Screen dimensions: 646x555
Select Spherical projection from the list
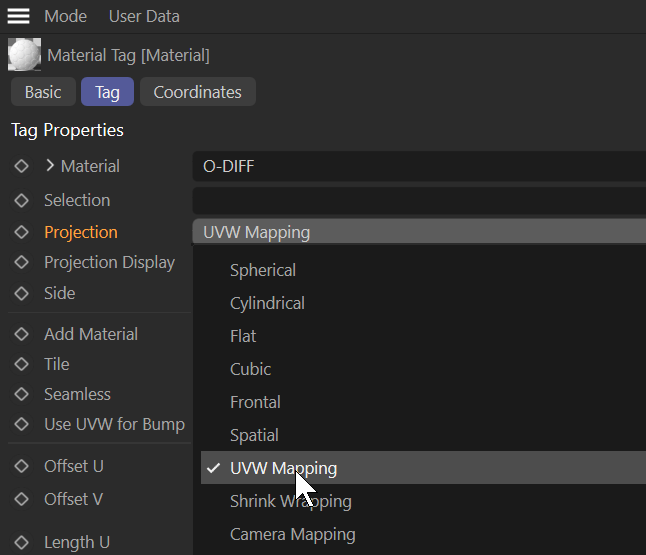tap(263, 270)
